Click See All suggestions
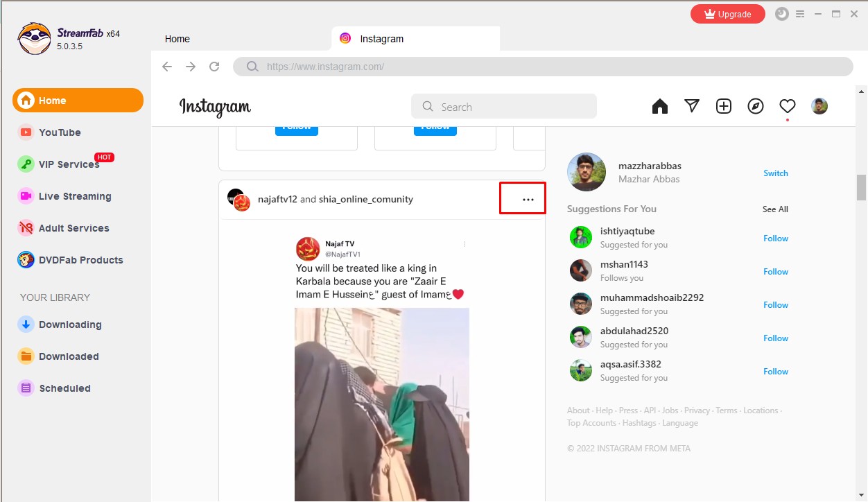The image size is (868, 502). tap(775, 209)
